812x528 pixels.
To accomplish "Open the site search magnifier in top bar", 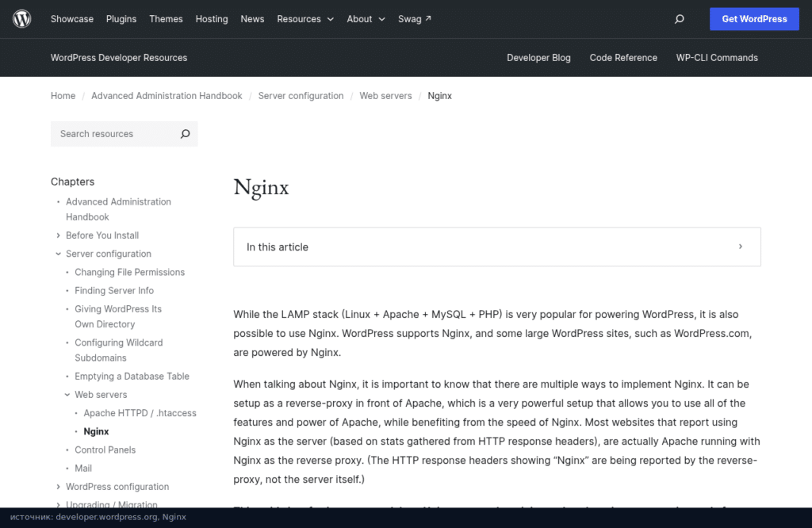I will tap(680, 19).
